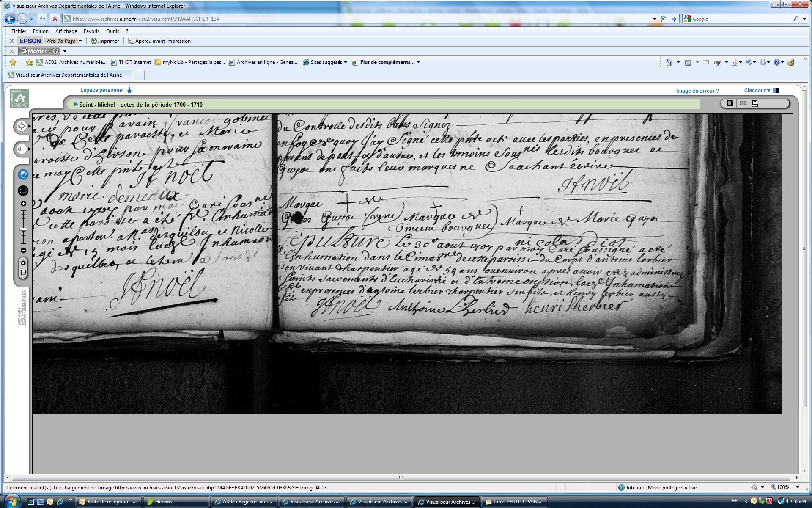Click the Classeur binder icon
Screen dimensions: 812x508
click(776, 90)
